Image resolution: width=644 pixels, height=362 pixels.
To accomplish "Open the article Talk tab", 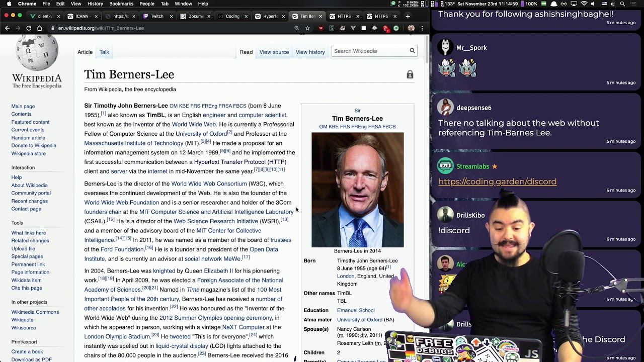I will click(104, 52).
